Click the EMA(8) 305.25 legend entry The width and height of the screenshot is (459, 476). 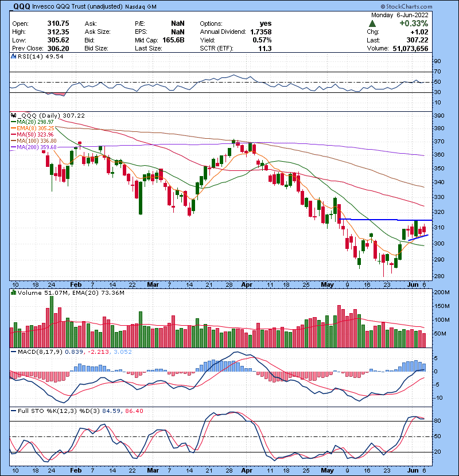[33, 128]
